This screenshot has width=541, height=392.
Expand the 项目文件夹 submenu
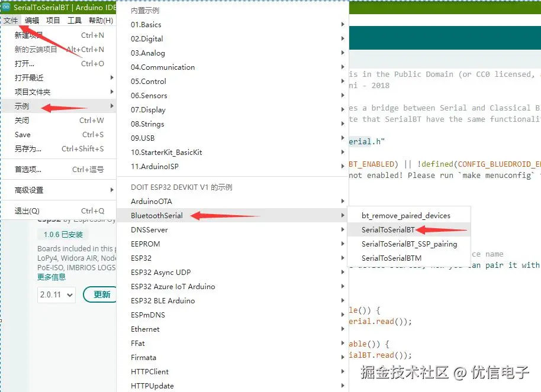pos(59,92)
